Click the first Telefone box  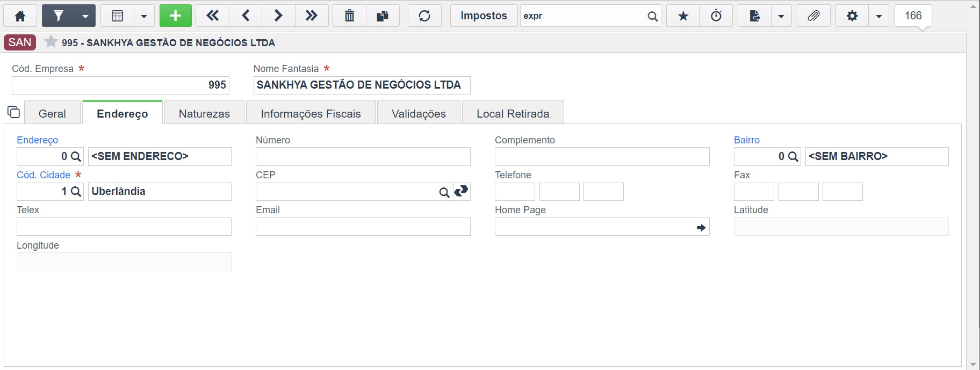515,192
